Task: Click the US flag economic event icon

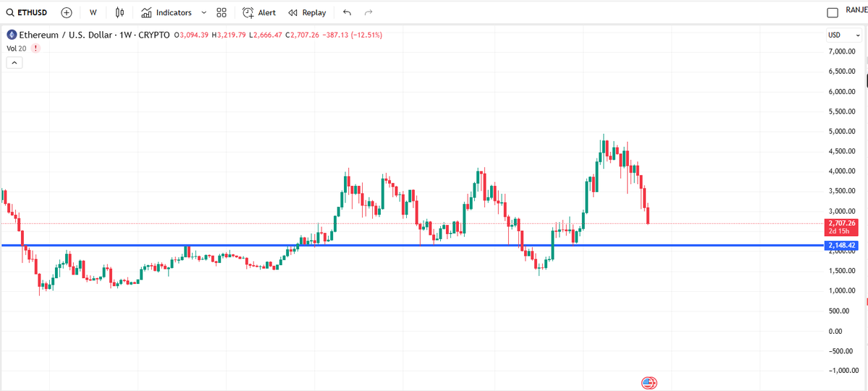Action: (649, 383)
